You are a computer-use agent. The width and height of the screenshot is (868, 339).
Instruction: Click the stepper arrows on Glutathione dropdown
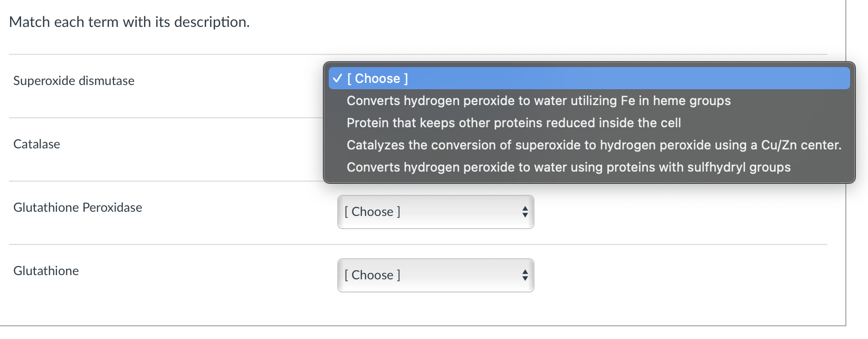pyautogui.click(x=525, y=275)
